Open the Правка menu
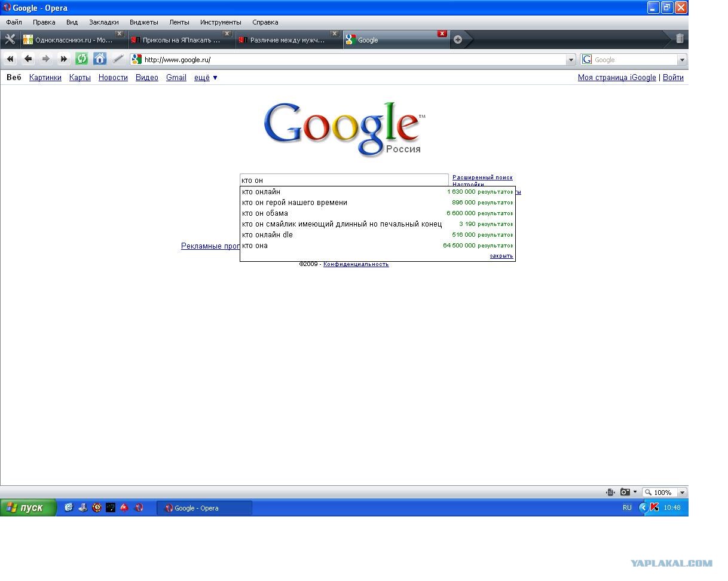Screen dimensions: 728x581 [44, 22]
